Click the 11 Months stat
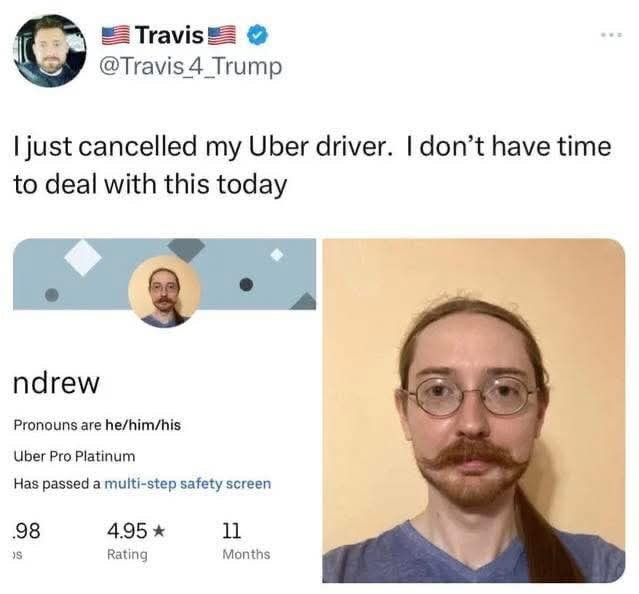This screenshot has height=594, width=639. click(246, 541)
